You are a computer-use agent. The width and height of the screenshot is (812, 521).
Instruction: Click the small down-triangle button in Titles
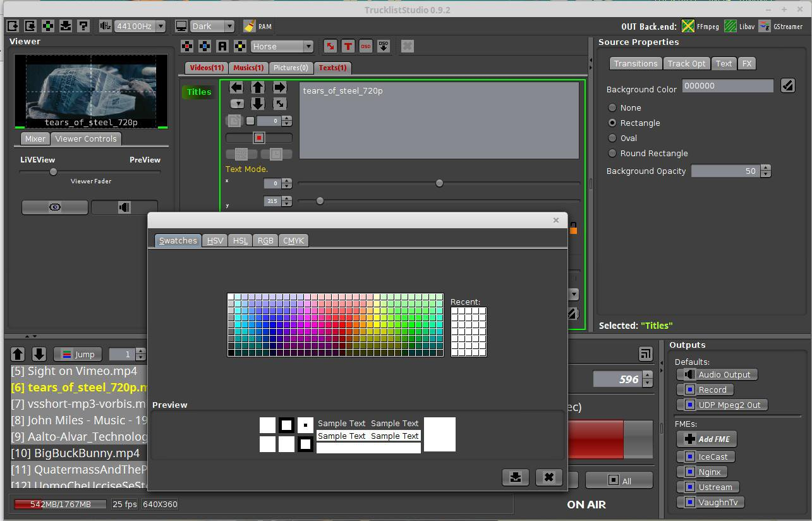tap(237, 104)
